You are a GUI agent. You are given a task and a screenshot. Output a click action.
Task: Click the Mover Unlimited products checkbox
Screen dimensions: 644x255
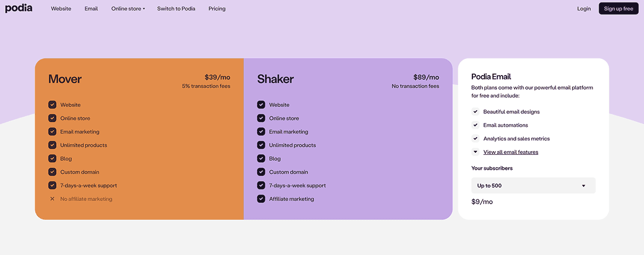(52, 145)
